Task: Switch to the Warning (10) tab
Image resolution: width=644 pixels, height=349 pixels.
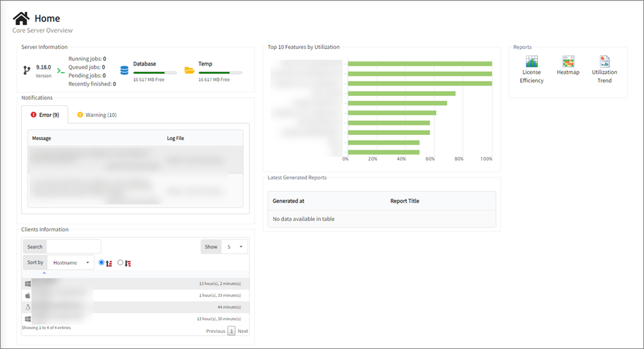Action: pos(96,115)
